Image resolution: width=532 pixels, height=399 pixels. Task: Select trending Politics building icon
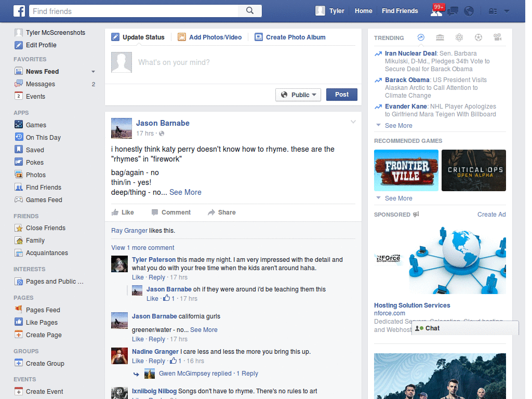tap(440, 37)
